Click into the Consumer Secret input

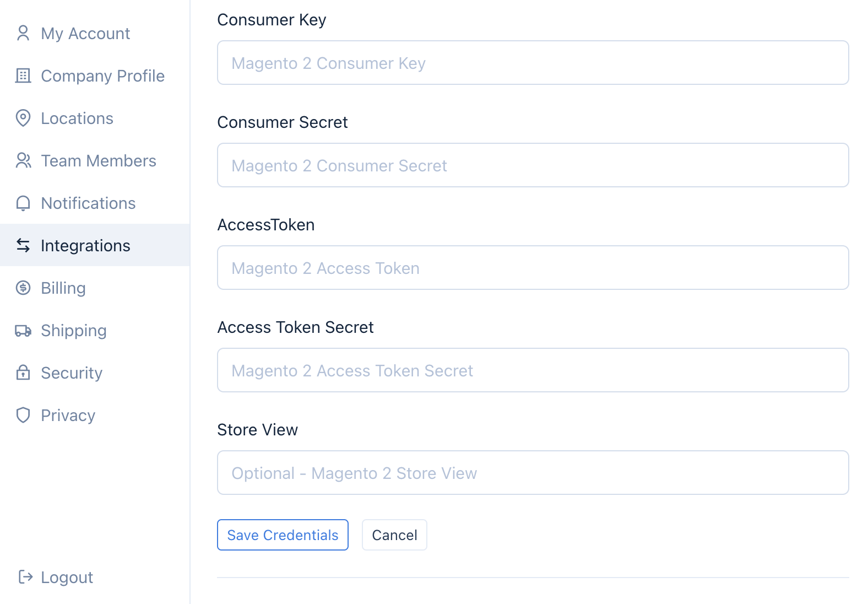(x=533, y=165)
